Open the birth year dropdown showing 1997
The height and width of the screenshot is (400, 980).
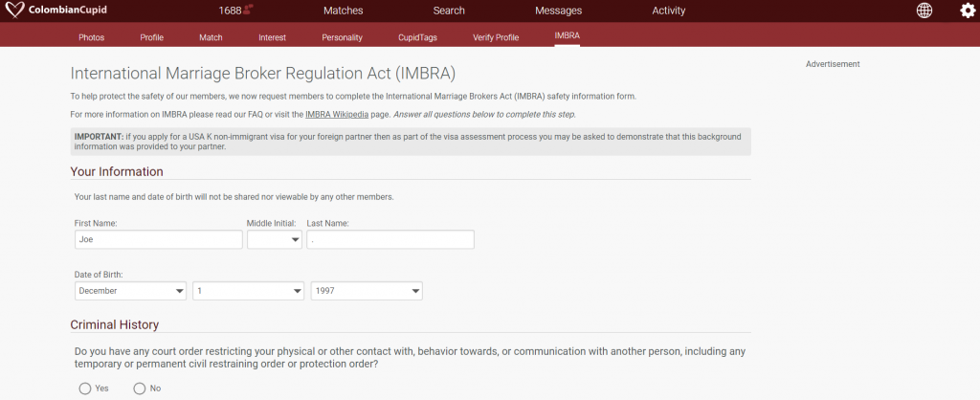point(367,291)
